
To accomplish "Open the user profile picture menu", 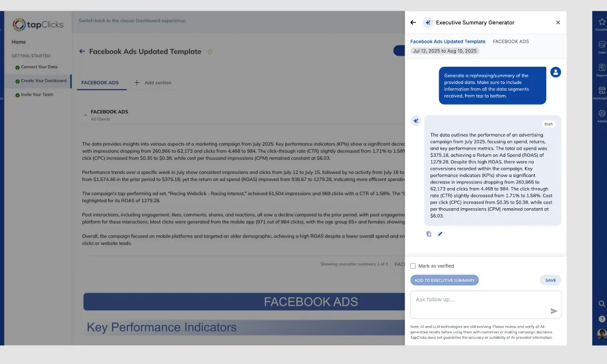I will pyautogui.click(x=601, y=334).
